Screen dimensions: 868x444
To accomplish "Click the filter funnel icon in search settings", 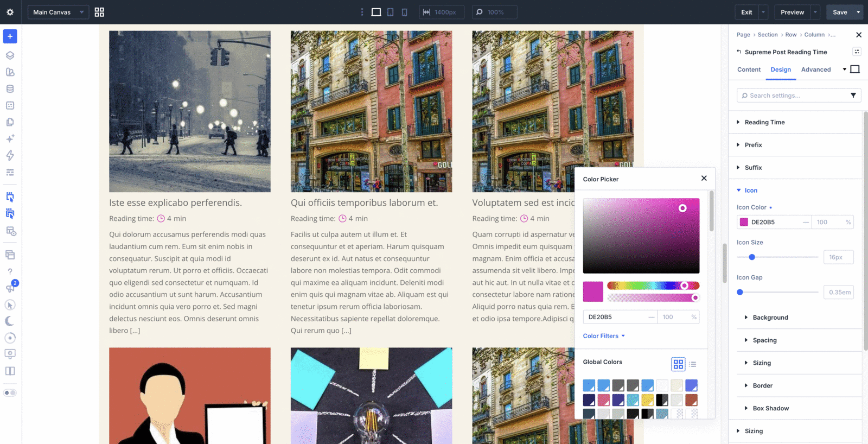I will pyautogui.click(x=853, y=96).
